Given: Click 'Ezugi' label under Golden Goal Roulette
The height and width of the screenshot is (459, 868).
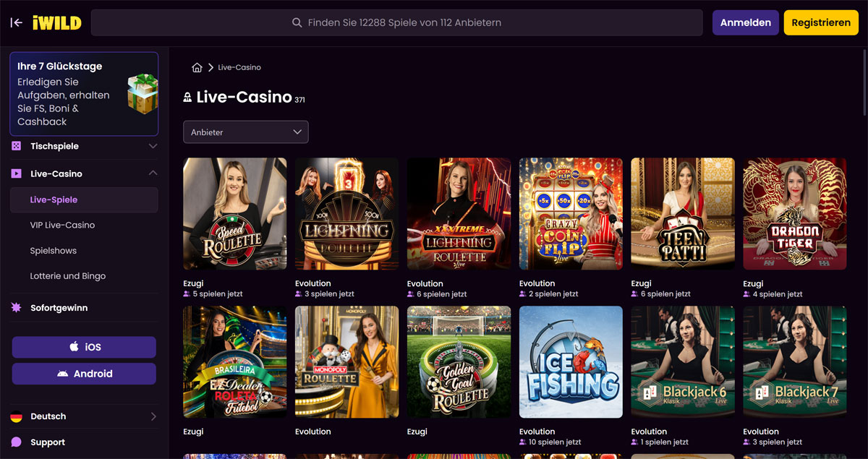Looking at the screenshot, I should click(x=417, y=432).
